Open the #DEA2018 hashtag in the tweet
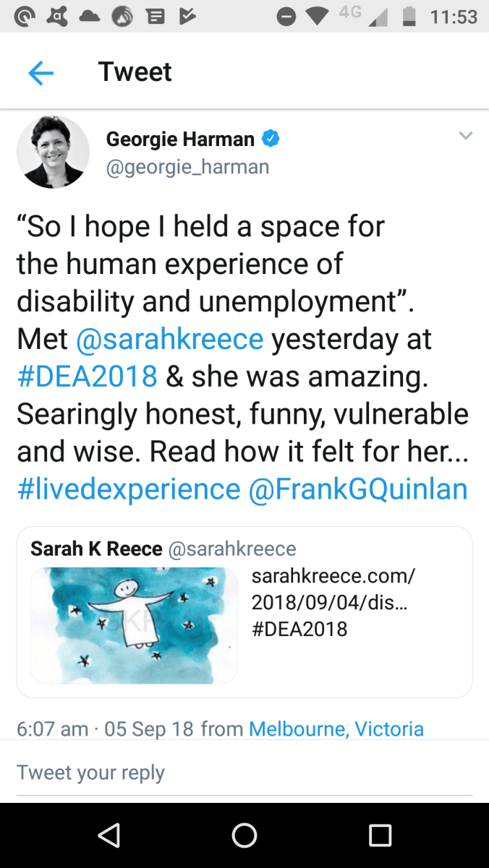The height and width of the screenshot is (868, 489). 87,377
